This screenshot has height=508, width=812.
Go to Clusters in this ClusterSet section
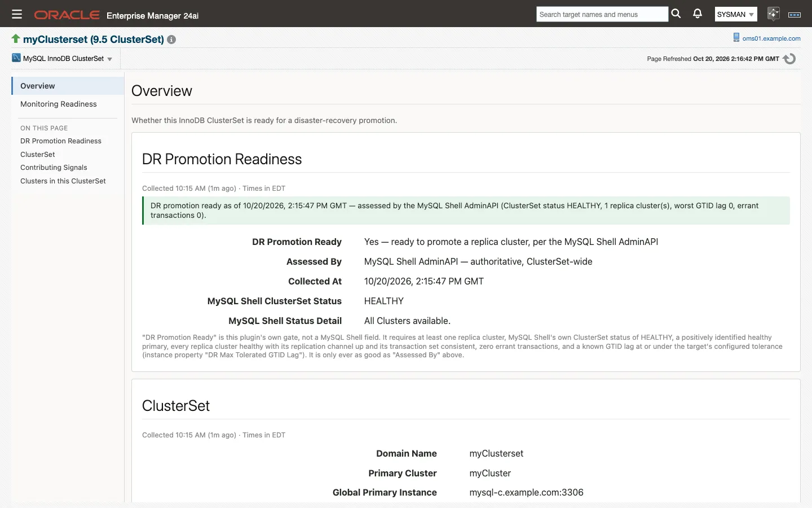(x=63, y=181)
